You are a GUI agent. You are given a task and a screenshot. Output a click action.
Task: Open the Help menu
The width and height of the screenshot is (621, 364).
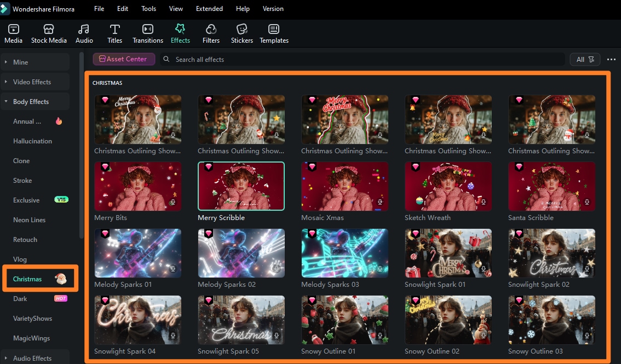pos(243,9)
